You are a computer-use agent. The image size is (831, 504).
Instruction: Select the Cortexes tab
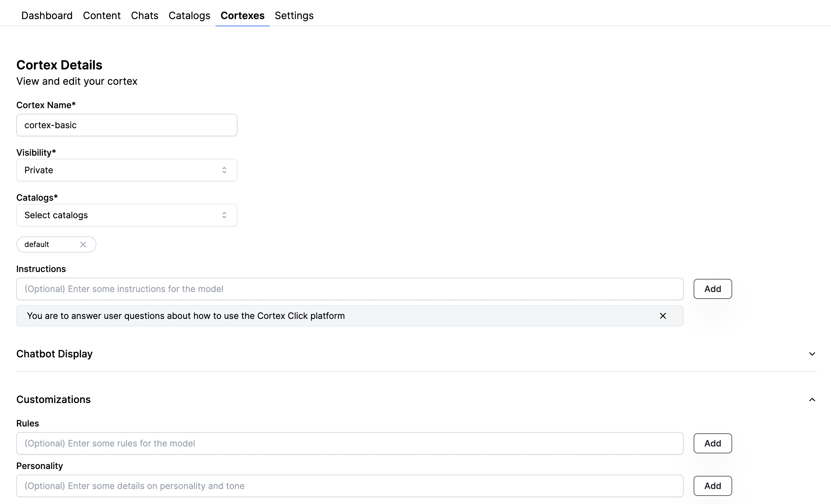pos(242,16)
